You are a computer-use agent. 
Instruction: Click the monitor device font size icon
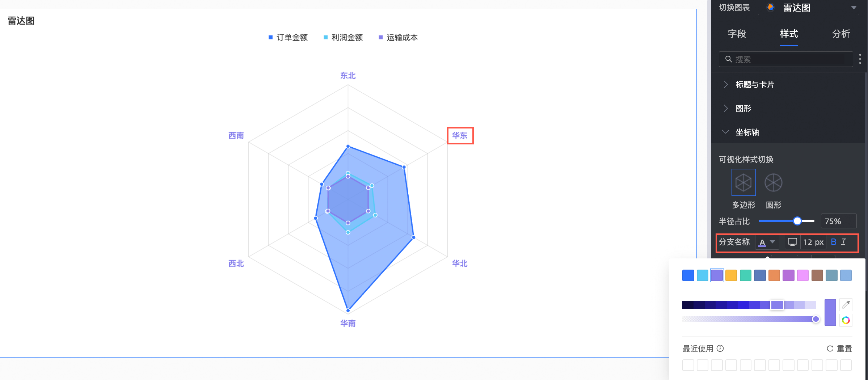pyautogui.click(x=793, y=242)
